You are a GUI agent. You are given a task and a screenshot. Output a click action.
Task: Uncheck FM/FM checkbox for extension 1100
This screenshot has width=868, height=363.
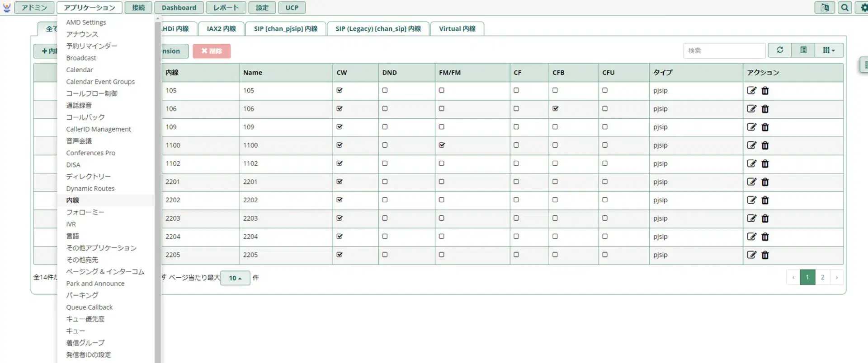click(442, 145)
